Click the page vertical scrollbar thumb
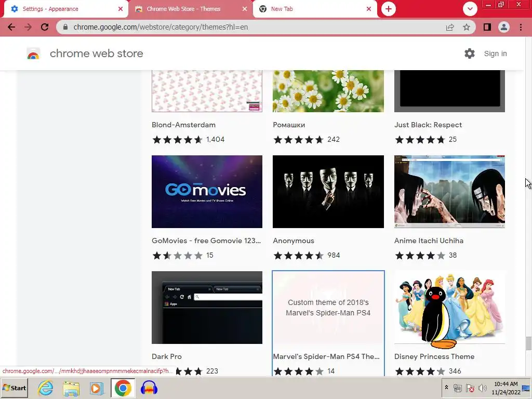 click(x=528, y=343)
